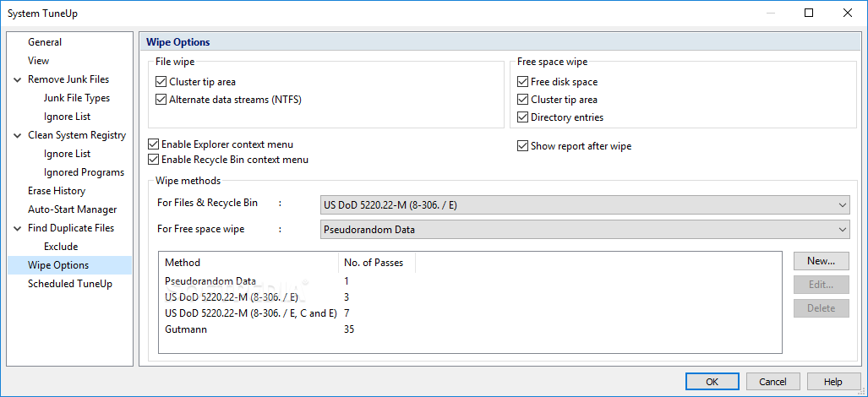Image resolution: width=868 pixels, height=397 pixels.
Task: Open Ignored Programs page
Action: 85,172
